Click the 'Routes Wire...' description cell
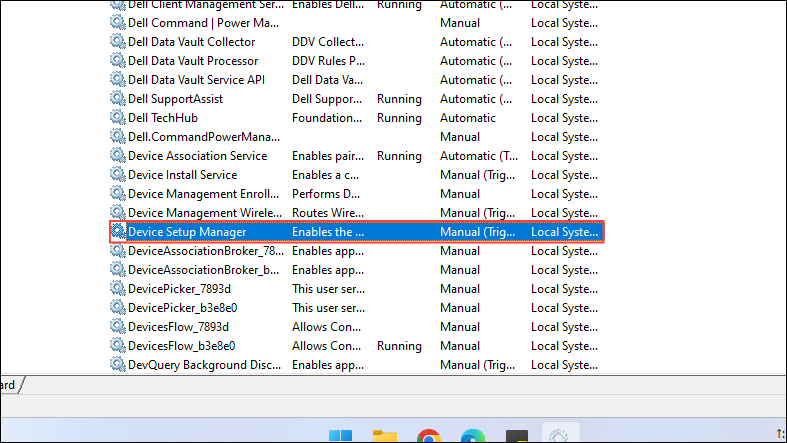This screenshot has width=787, height=443. pos(328,213)
